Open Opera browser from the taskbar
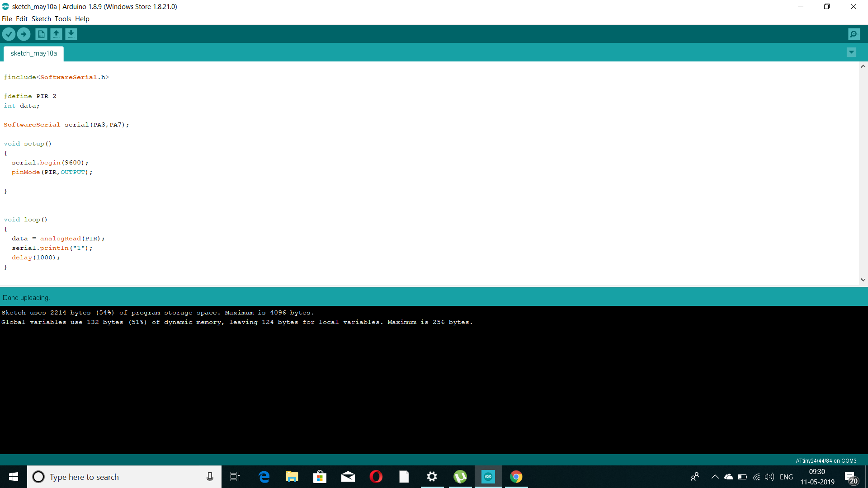This screenshot has height=488, width=868. coord(376,477)
